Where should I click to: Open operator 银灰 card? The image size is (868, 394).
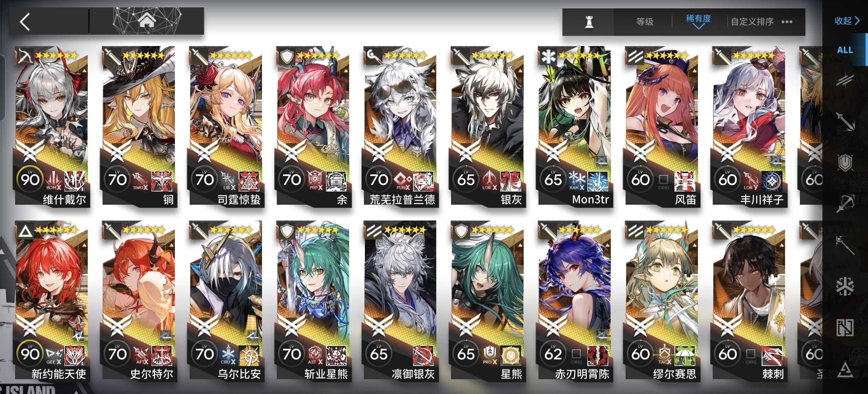pos(487,127)
